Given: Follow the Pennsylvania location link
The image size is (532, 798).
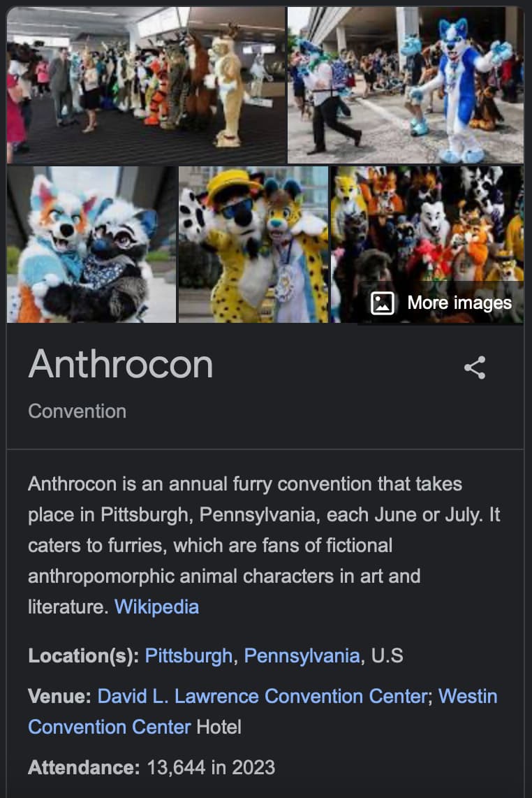Looking at the screenshot, I should coord(302,655).
